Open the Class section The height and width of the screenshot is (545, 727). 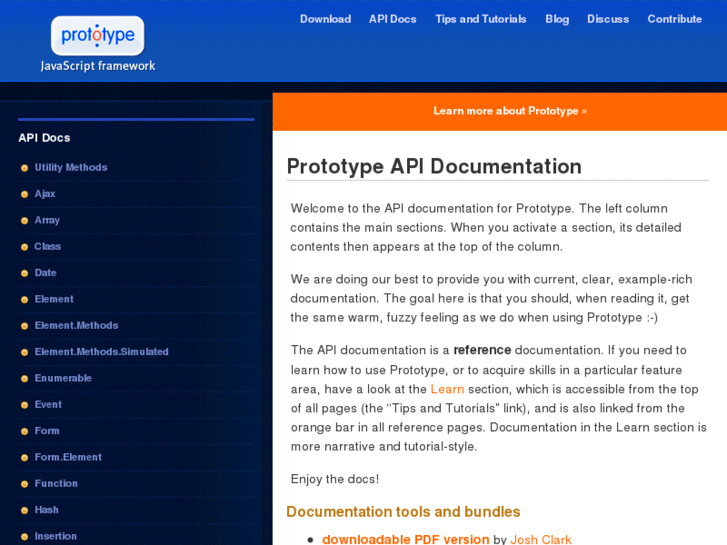point(48,246)
